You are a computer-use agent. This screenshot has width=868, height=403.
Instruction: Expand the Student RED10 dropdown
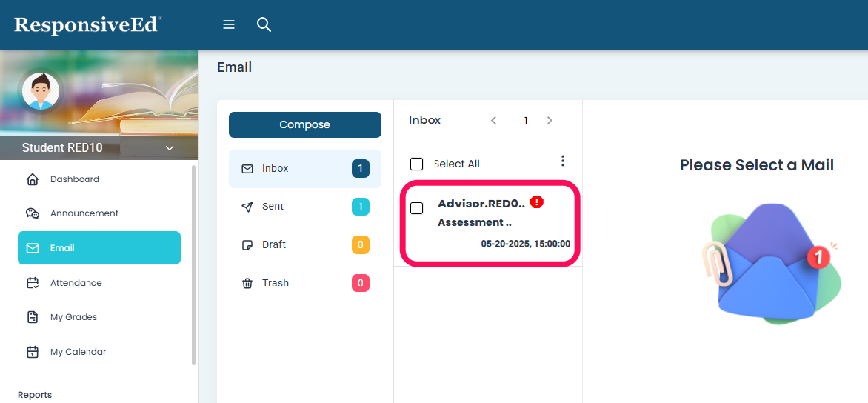pyautogui.click(x=170, y=148)
